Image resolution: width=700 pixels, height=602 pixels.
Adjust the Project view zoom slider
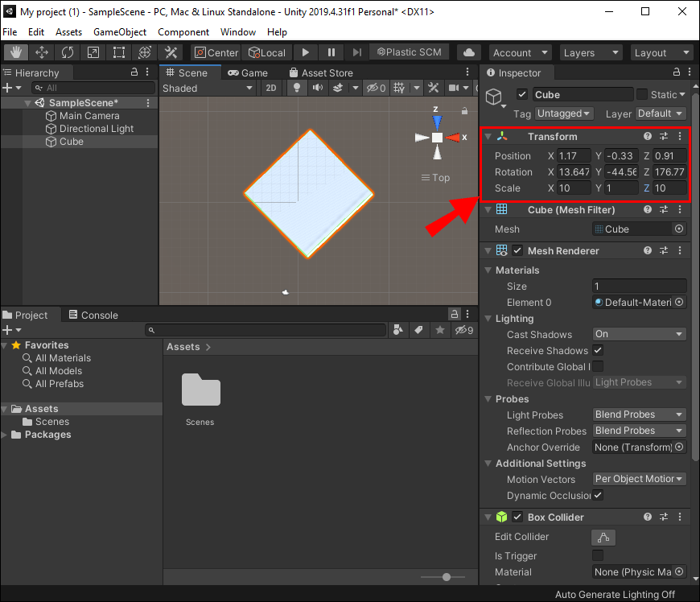[x=446, y=577]
